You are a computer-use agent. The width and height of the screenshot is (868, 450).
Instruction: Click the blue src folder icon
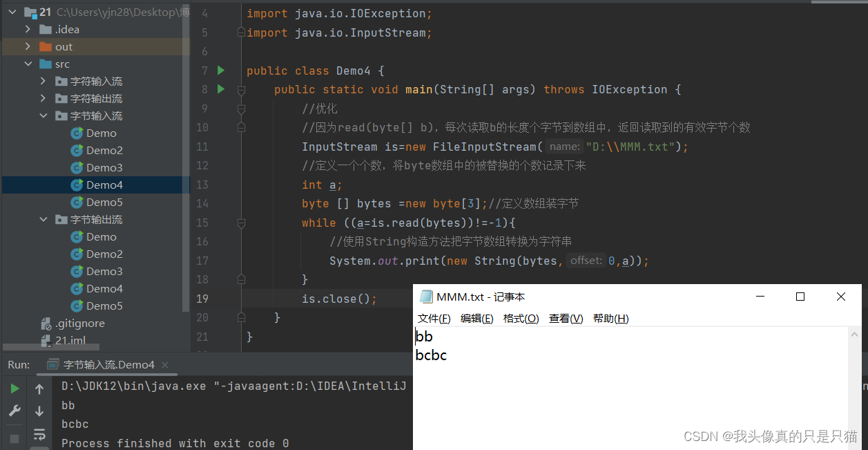[x=46, y=64]
